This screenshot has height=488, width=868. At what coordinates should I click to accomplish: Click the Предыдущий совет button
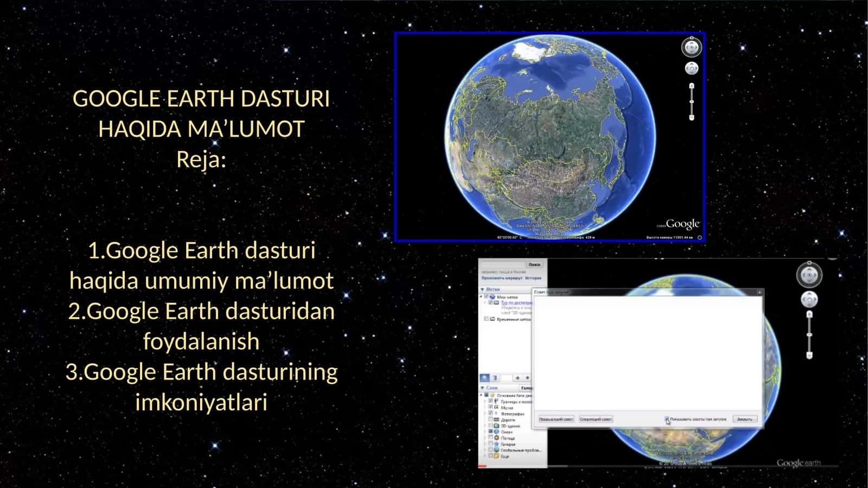(556, 419)
